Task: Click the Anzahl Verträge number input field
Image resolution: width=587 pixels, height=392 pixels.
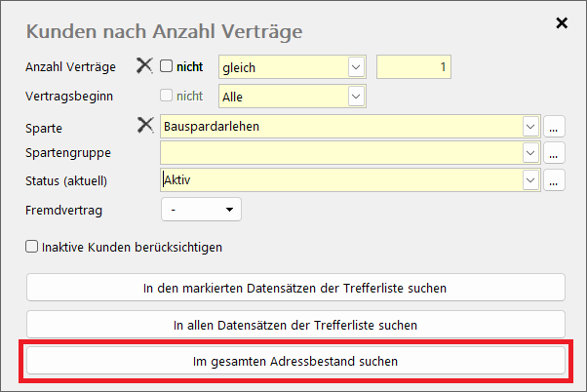Action: [413, 67]
